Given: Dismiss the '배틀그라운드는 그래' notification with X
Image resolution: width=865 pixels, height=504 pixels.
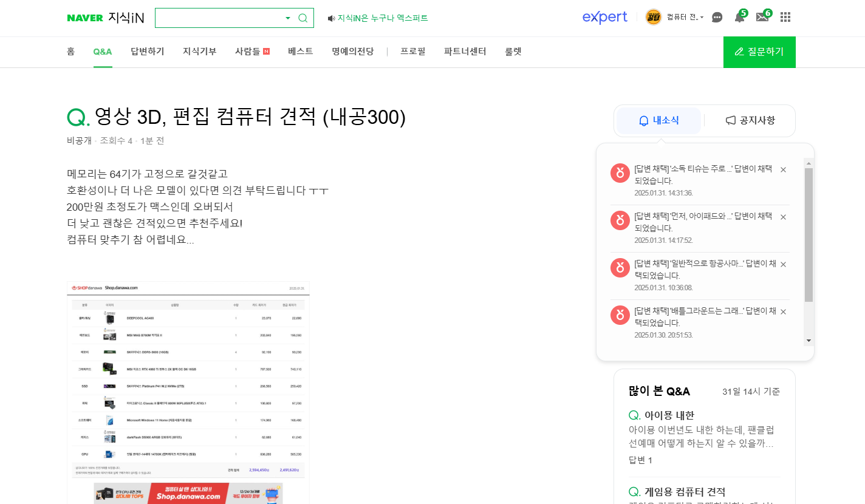Looking at the screenshot, I should pos(783,312).
